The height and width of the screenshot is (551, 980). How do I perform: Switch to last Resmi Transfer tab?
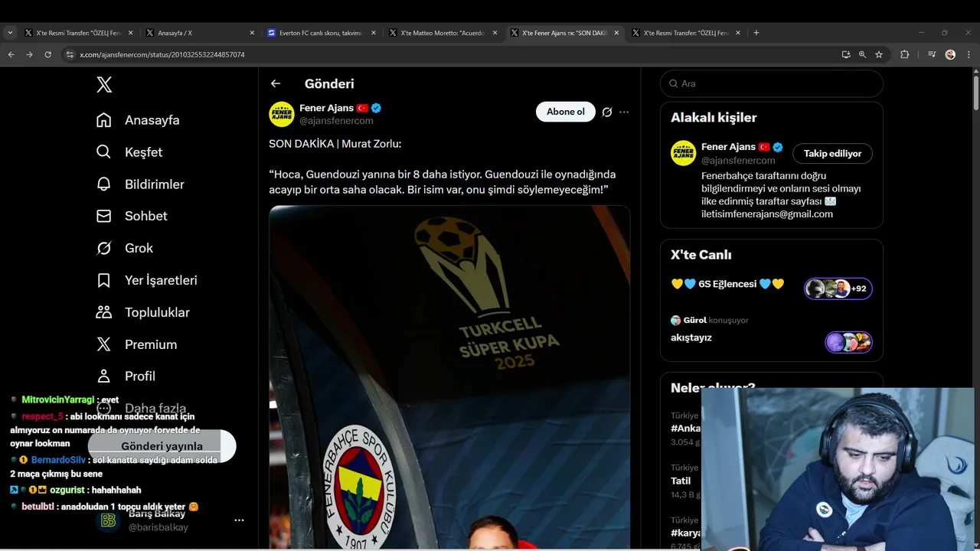687,33
